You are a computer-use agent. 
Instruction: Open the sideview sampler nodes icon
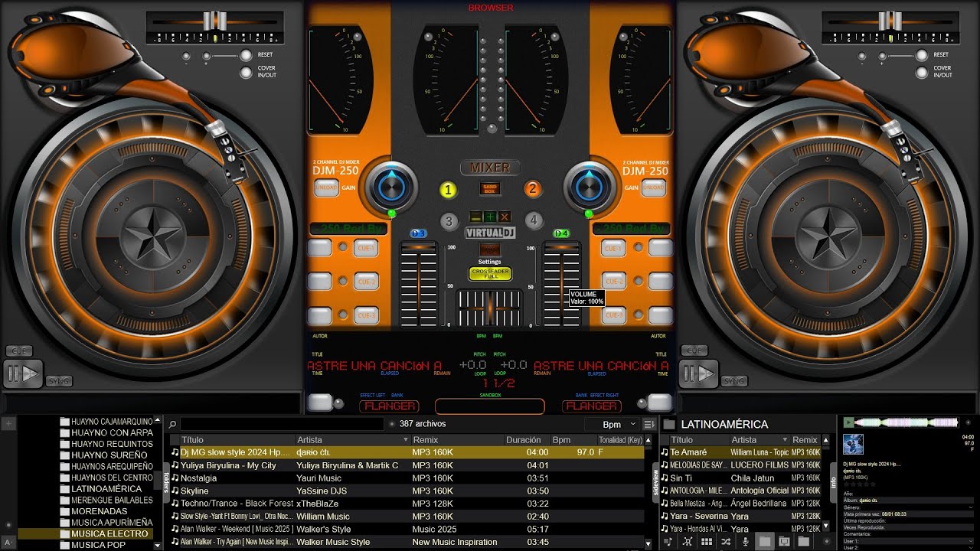(688, 542)
